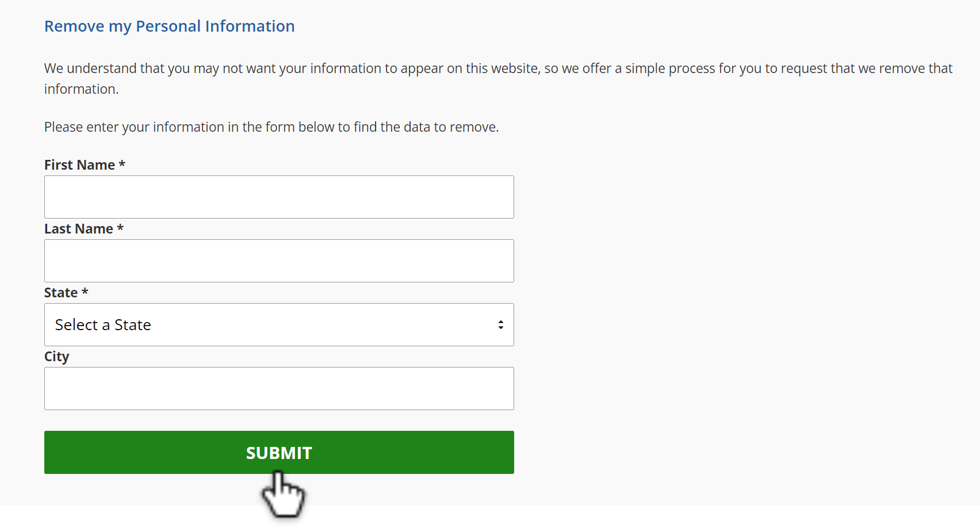Viewport: 980px width, 528px height.
Task: Click the asterisk beside Last Name
Action: pos(120,228)
